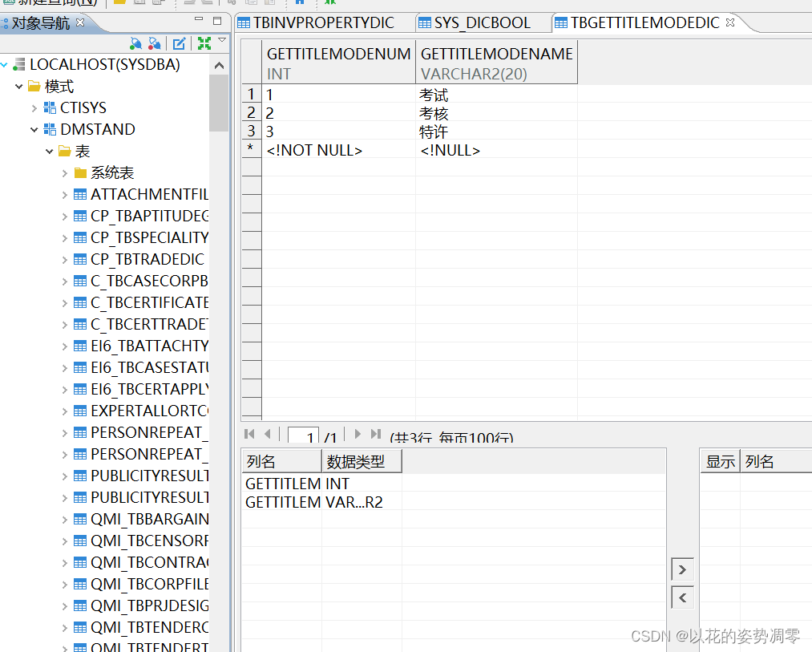Collapse the 模式 folder node
Screen dimensions: 812x652
[x=19, y=86]
